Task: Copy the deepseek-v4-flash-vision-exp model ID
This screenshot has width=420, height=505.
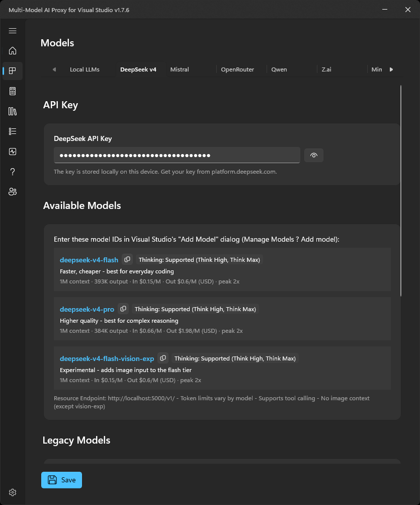Action: (x=163, y=358)
